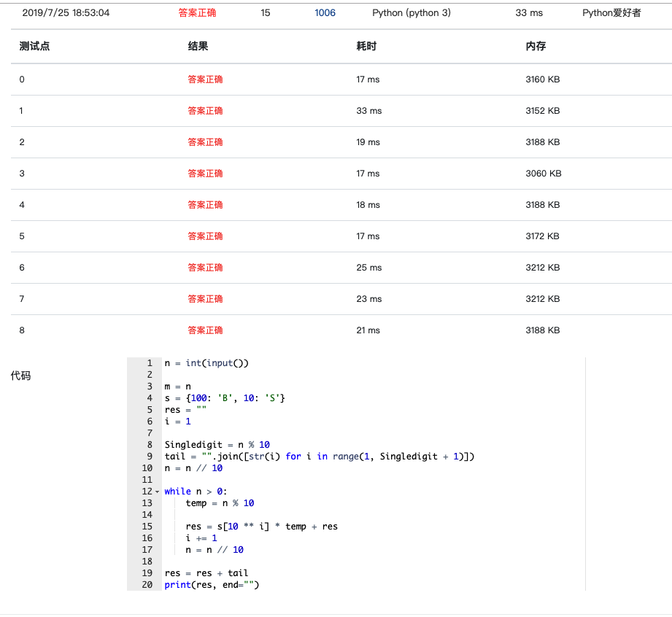672x617 pixels.
Task: Click the 25 ms time for test 6
Action: pos(369,268)
